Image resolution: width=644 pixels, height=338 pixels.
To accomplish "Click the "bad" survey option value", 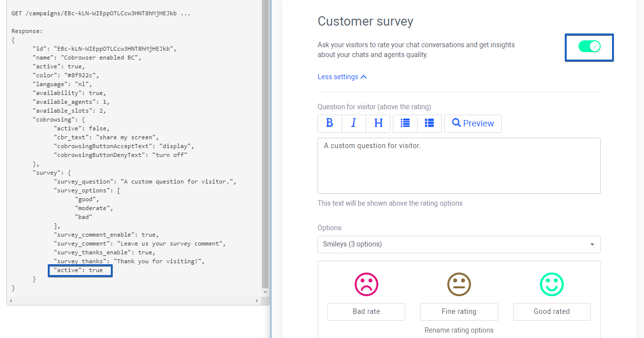I will (84, 217).
